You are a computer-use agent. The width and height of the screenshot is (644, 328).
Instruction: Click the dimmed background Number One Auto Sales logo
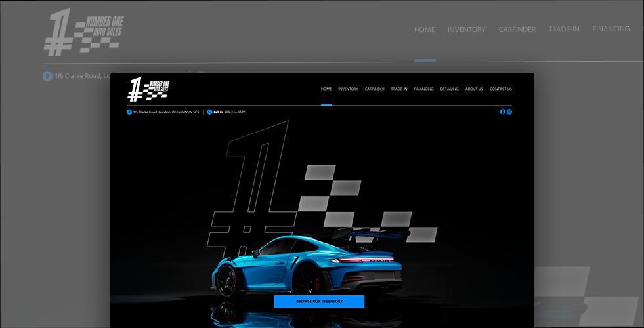[x=83, y=31]
